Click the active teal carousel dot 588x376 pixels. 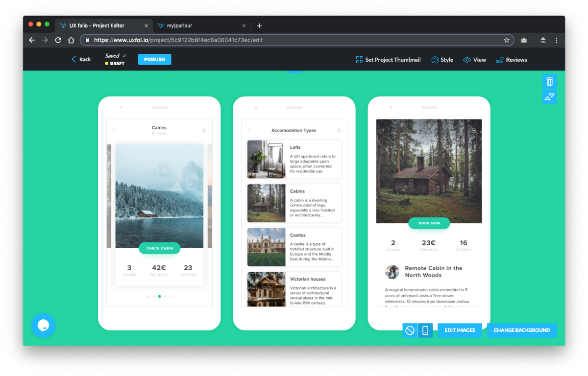[x=159, y=296]
